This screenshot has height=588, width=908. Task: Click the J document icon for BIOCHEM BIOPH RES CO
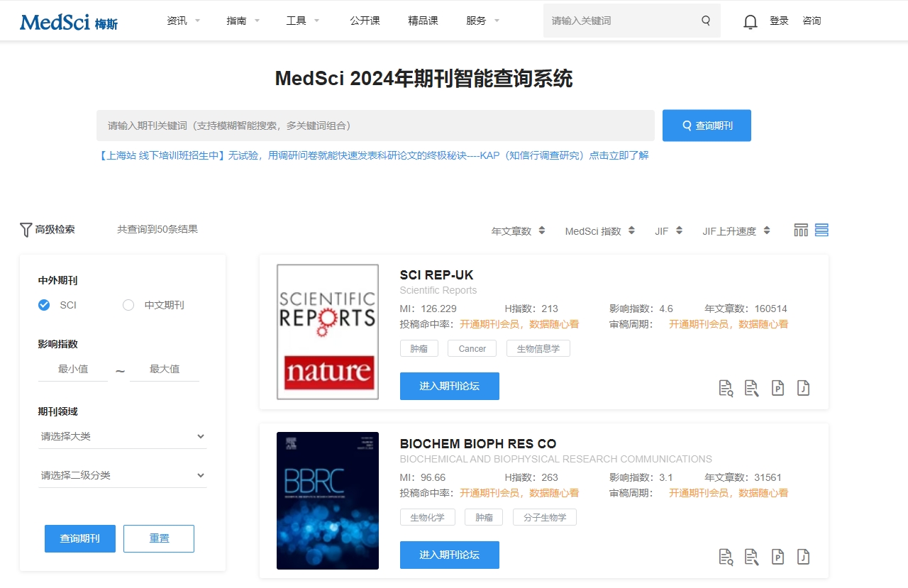coord(803,557)
